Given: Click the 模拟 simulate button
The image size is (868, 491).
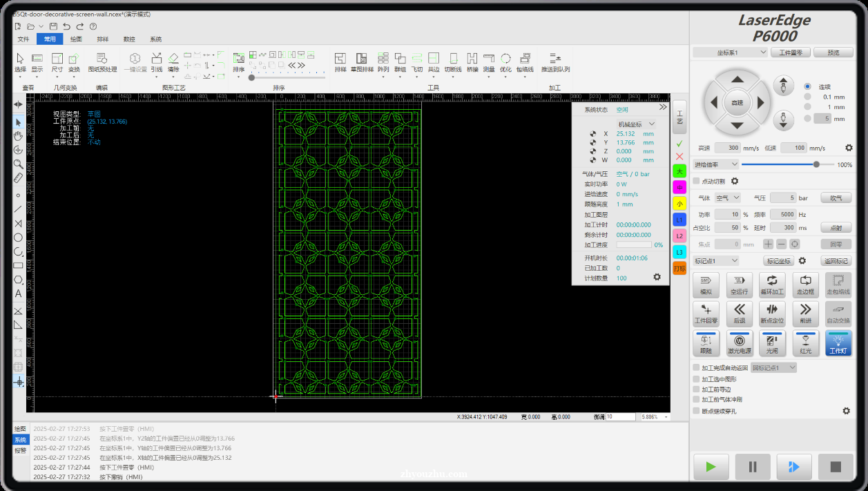Looking at the screenshot, I should [706, 285].
